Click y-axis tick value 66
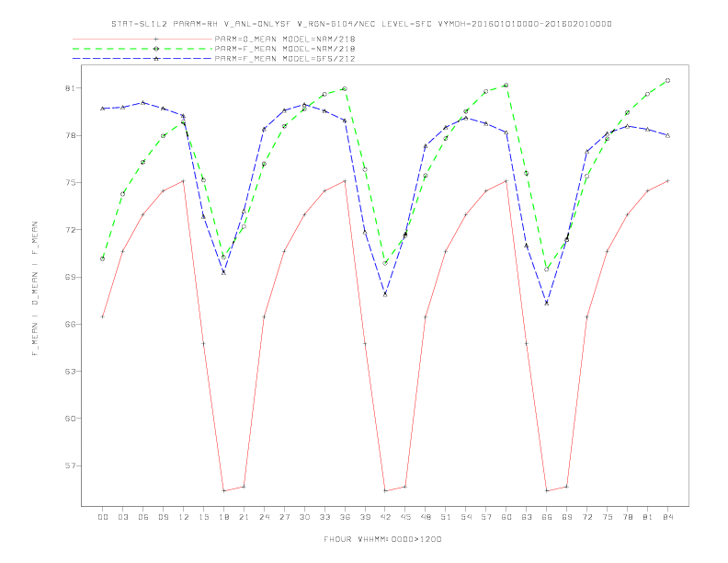The image size is (728, 563). (70, 324)
